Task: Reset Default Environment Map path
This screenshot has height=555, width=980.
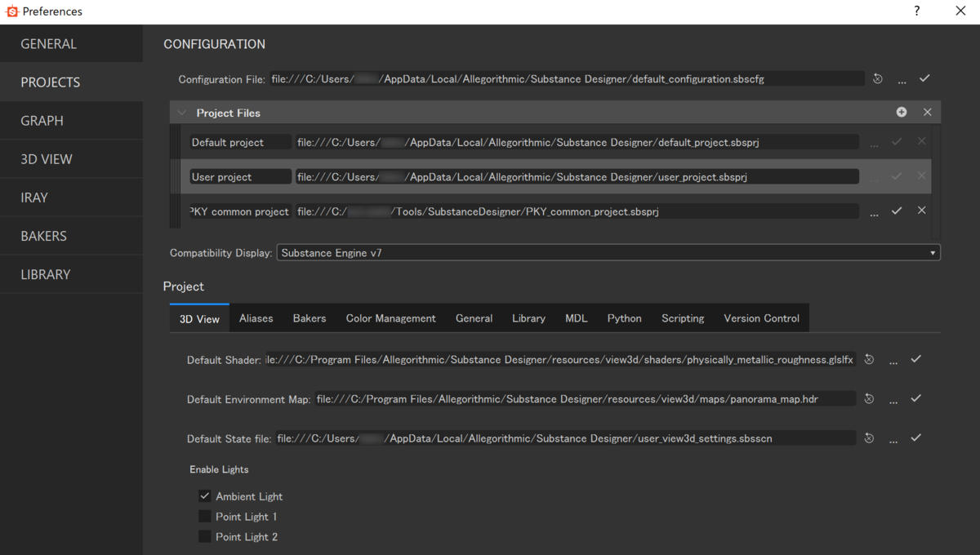Action: (869, 399)
